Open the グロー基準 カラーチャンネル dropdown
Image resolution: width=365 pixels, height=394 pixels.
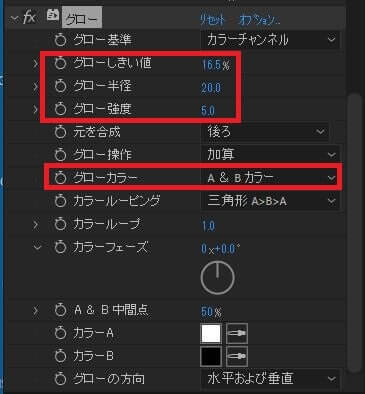270,40
